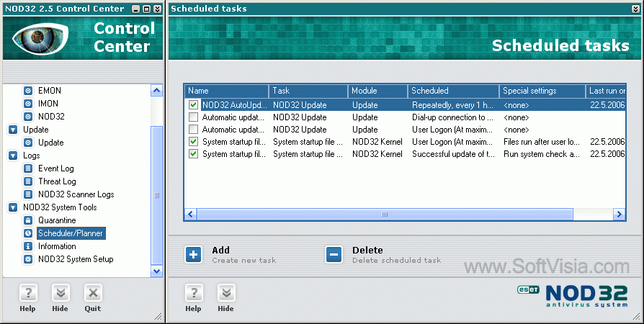This screenshot has height=324, width=644.
Task: Sort by the Special settings column header
Action: click(542, 91)
